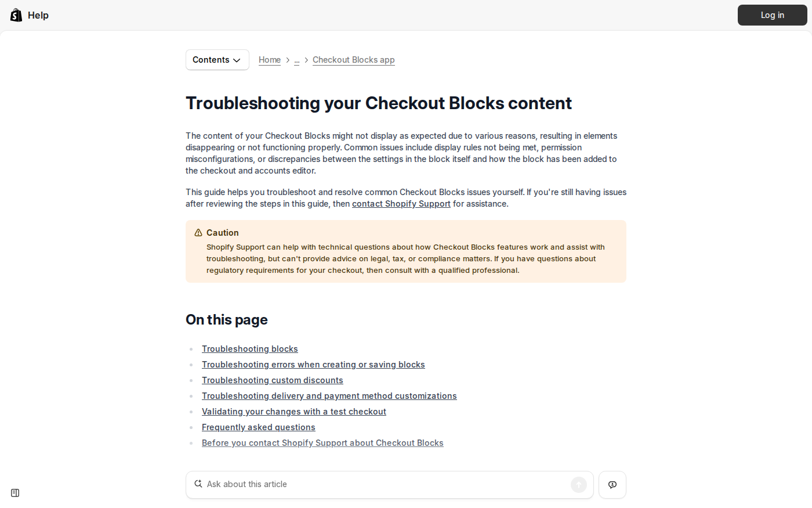Open the chat assistant bubble icon
The width and height of the screenshot is (812, 508).
[x=612, y=485]
